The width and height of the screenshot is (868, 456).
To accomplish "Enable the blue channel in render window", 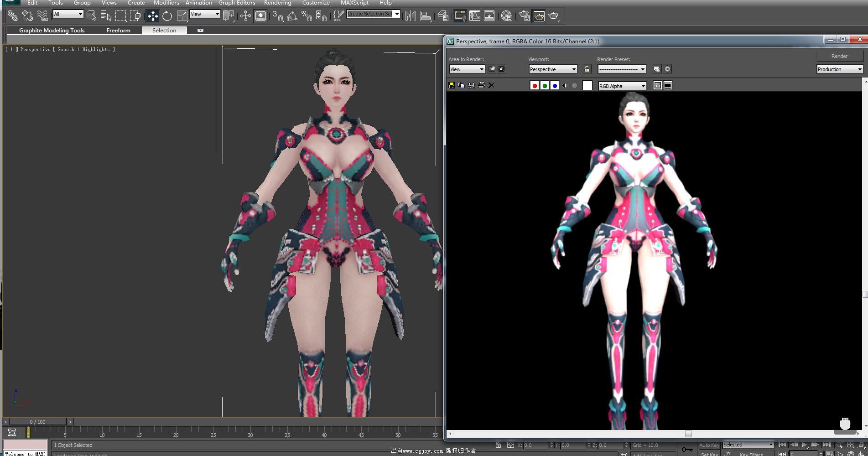I will click(x=555, y=86).
